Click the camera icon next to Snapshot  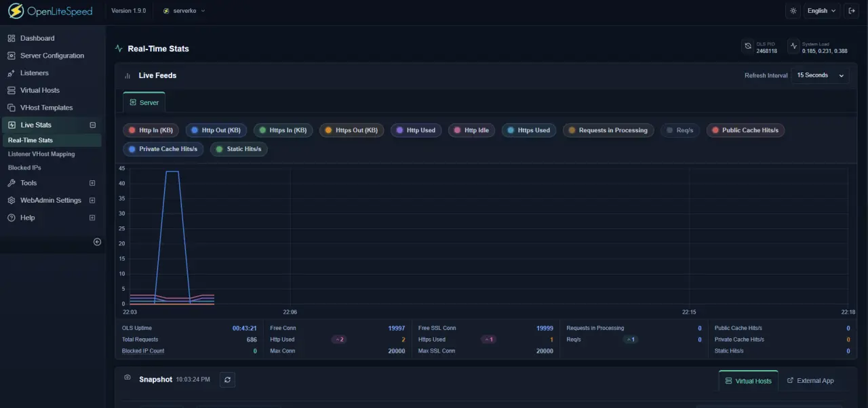pyautogui.click(x=127, y=377)
